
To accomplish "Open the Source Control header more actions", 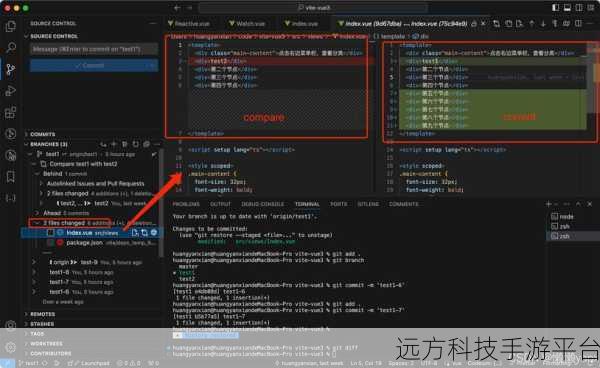I will tap(153, 23).
